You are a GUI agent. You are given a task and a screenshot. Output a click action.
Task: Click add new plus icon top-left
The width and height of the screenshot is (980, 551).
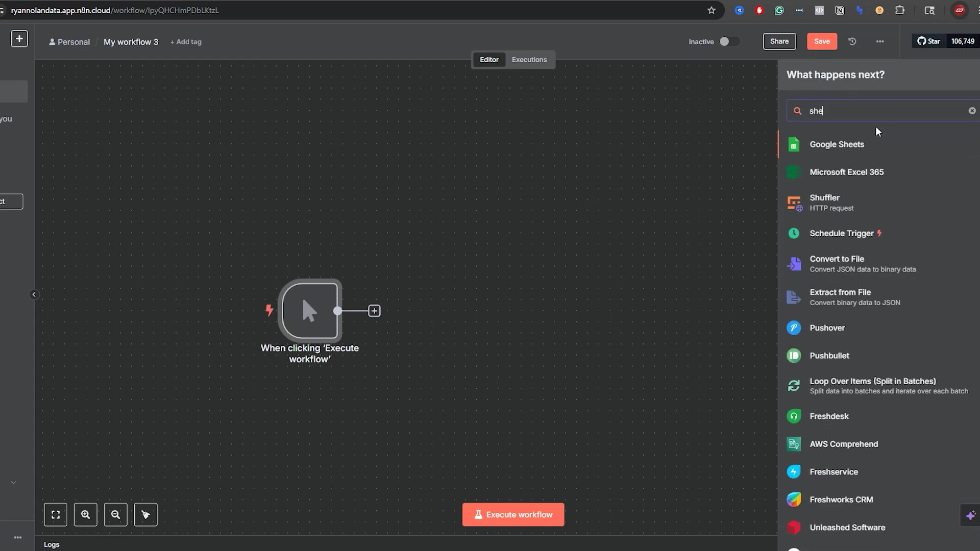pos(19,39)
